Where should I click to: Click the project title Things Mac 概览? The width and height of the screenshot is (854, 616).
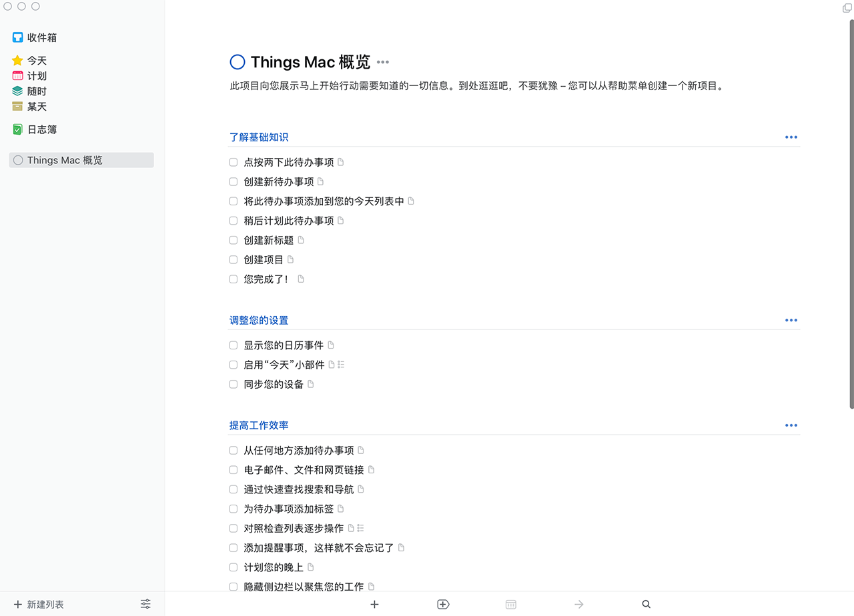pyautogui.click(x=310, y=62)
